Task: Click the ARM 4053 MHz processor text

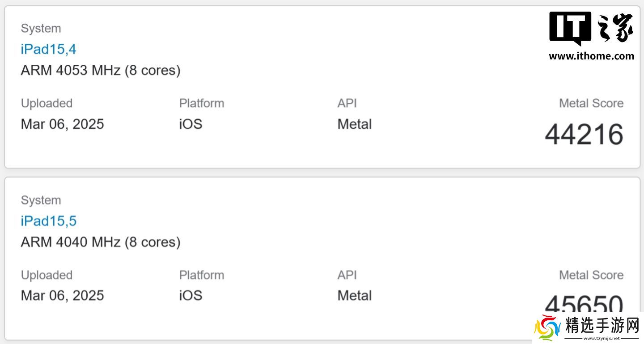Action: [101, 71]
